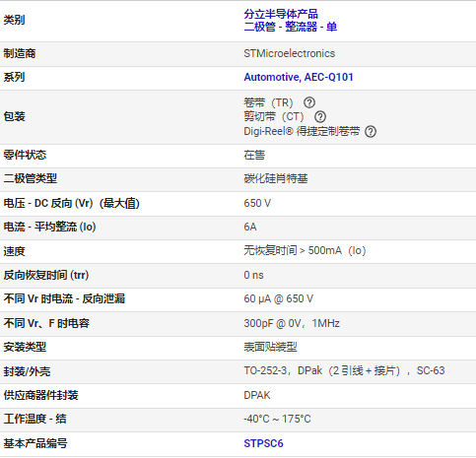The width and height of the screenshot is (476, 458).
Task: Open the STPSC6 base product link
Action: coord(263,443)
